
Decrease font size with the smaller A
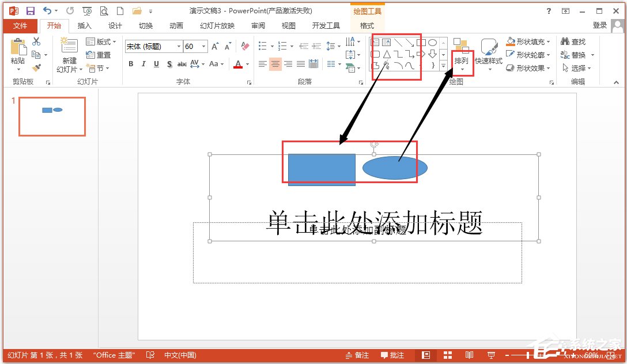point(228,46)
